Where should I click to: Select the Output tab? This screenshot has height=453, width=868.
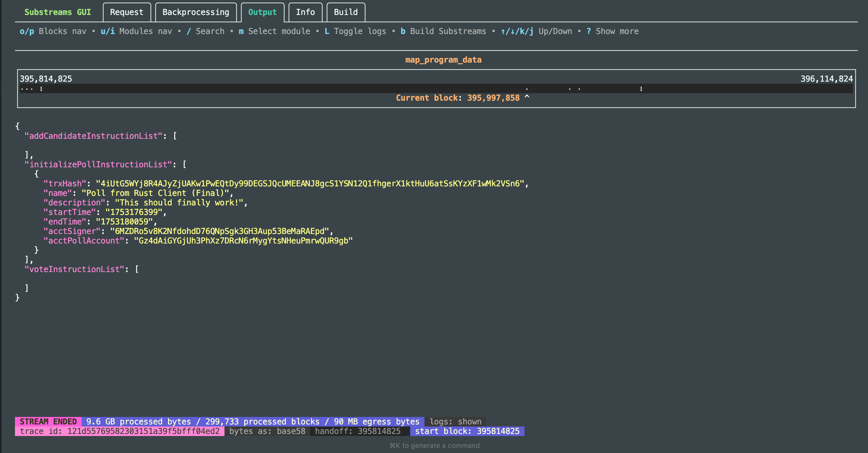[262, 12]
